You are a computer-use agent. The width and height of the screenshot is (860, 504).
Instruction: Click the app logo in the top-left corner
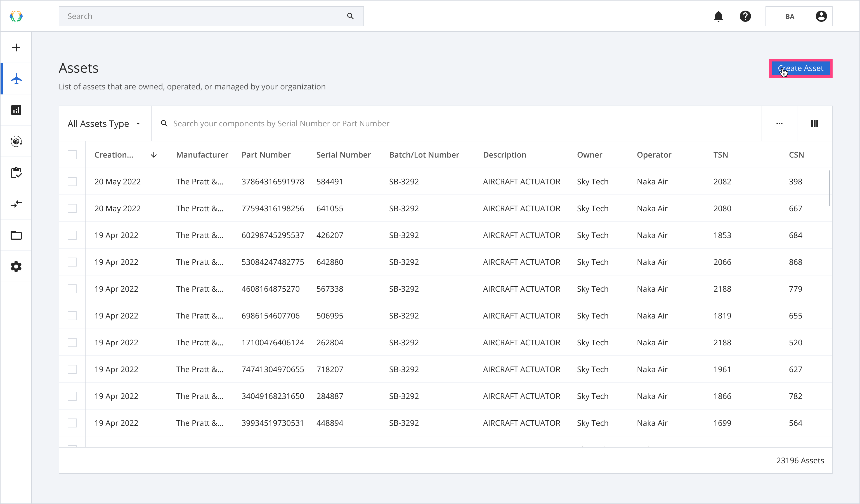(16, 16)
